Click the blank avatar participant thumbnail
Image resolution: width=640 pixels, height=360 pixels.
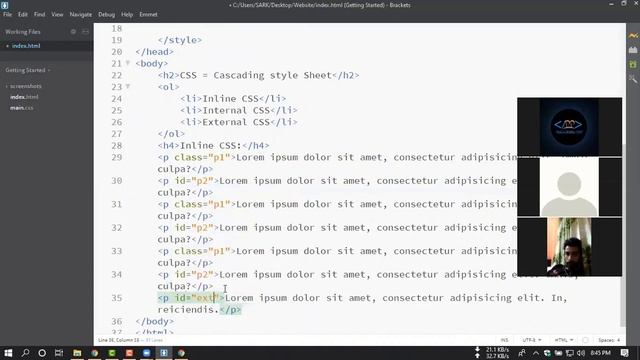point(569,187)
